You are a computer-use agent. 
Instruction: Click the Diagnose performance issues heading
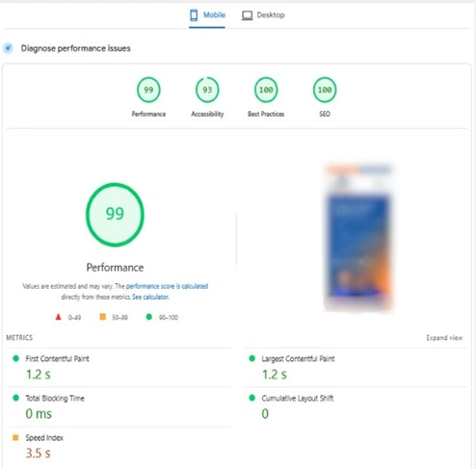coord(76,48)
